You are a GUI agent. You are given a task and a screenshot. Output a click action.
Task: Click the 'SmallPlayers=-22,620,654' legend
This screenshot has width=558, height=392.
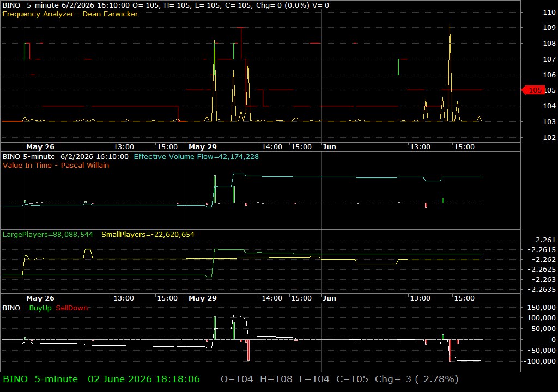[148, 235]
